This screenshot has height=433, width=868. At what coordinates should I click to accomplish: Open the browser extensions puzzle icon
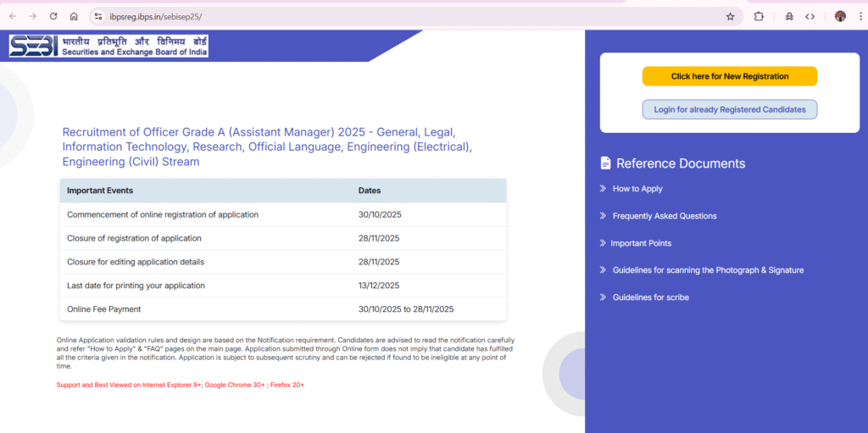[x=759, y=16]
